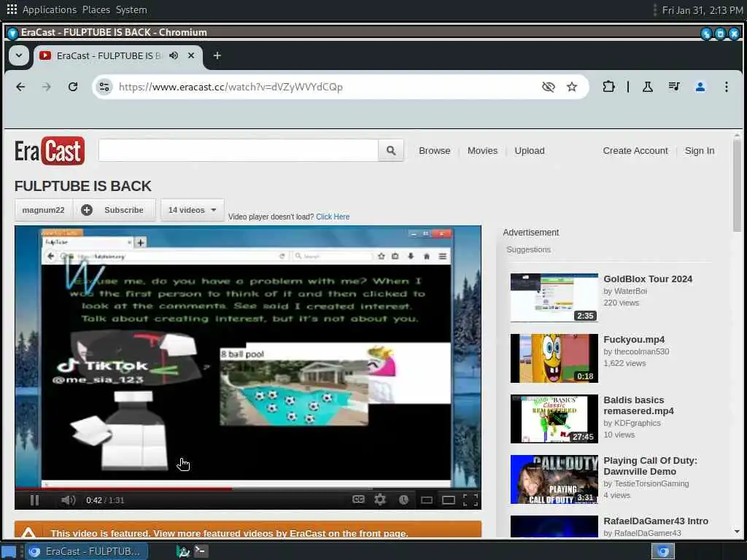Click Create Account link
The image size is (747, 560).
tap(635, 150)
